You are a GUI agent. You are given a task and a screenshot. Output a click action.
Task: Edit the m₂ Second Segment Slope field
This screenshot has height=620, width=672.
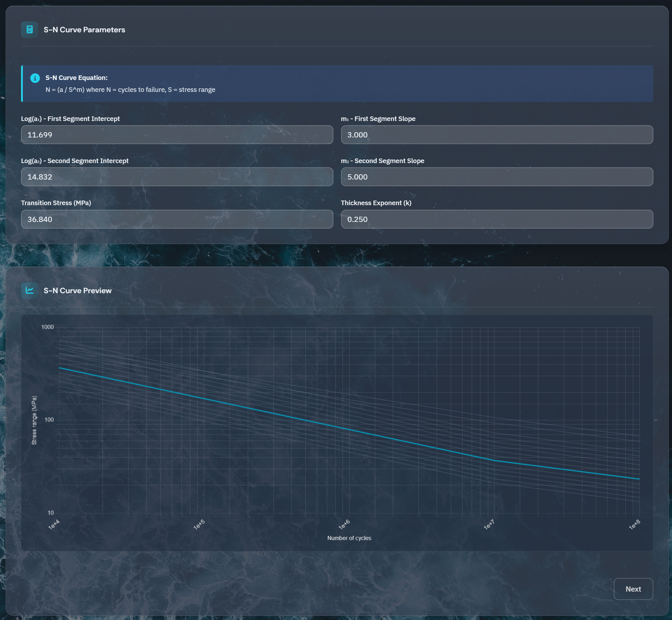pos(497,177)
